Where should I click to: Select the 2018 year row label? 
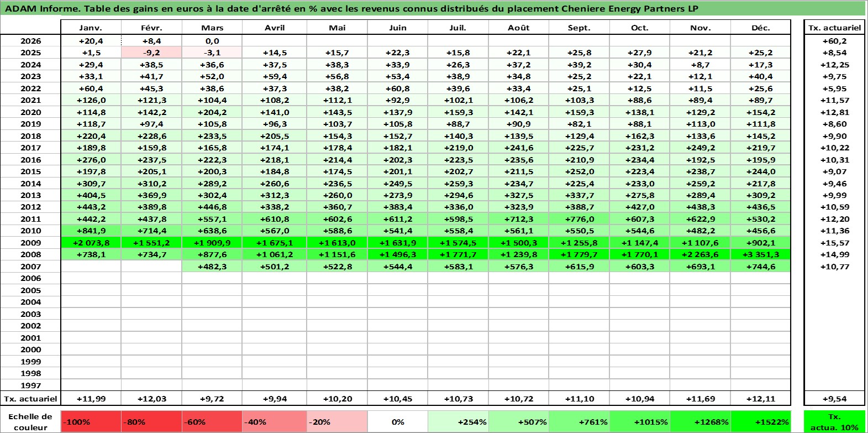[x=30, y=136]
